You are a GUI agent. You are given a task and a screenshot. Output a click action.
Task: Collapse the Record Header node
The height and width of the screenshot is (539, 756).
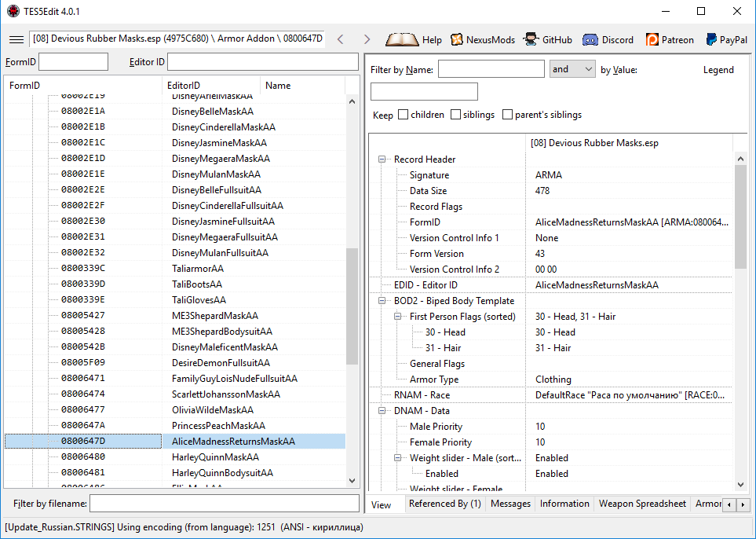point(382,159)
